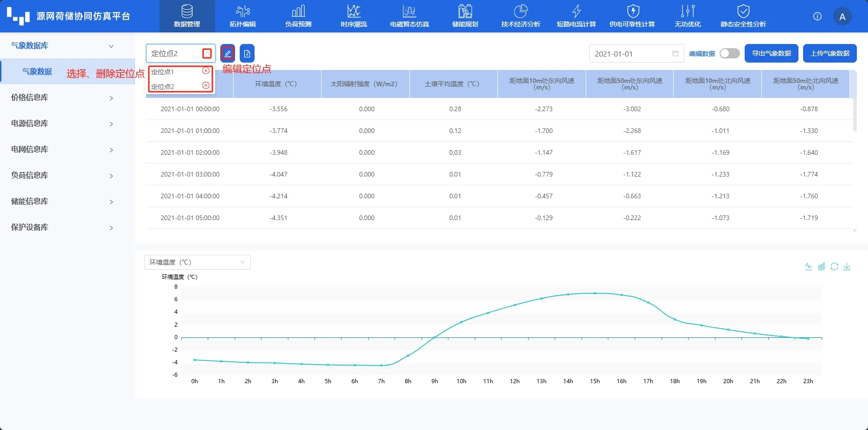The width and height of the screenshot is (868, 430).
Task: Click wind speed value -1.719
Action: pos(809,218)
